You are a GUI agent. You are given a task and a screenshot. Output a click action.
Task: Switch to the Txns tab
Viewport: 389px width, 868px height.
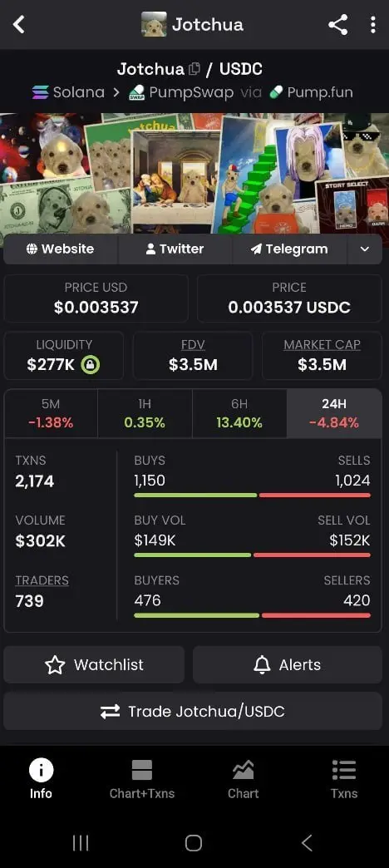[x=344, y=779]
